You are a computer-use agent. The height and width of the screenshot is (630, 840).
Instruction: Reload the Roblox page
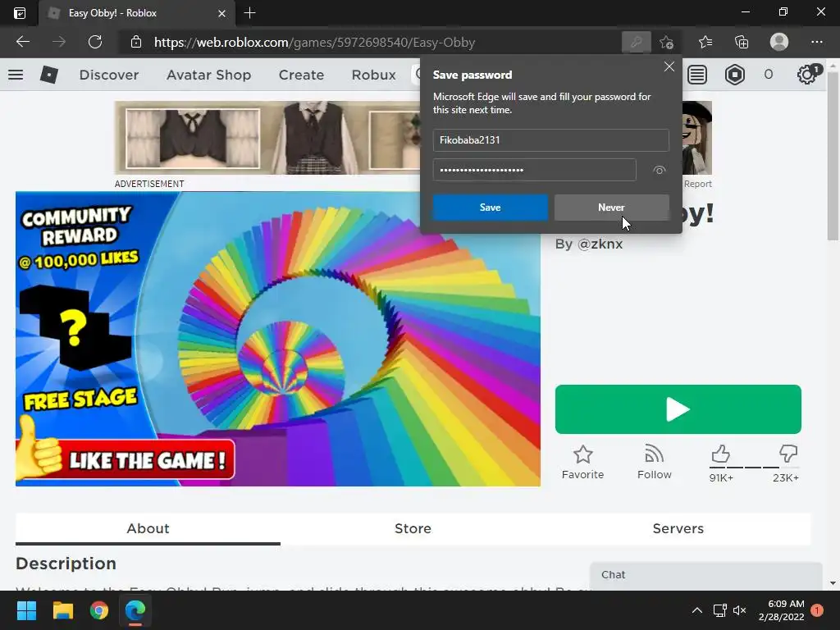[95, 42]
